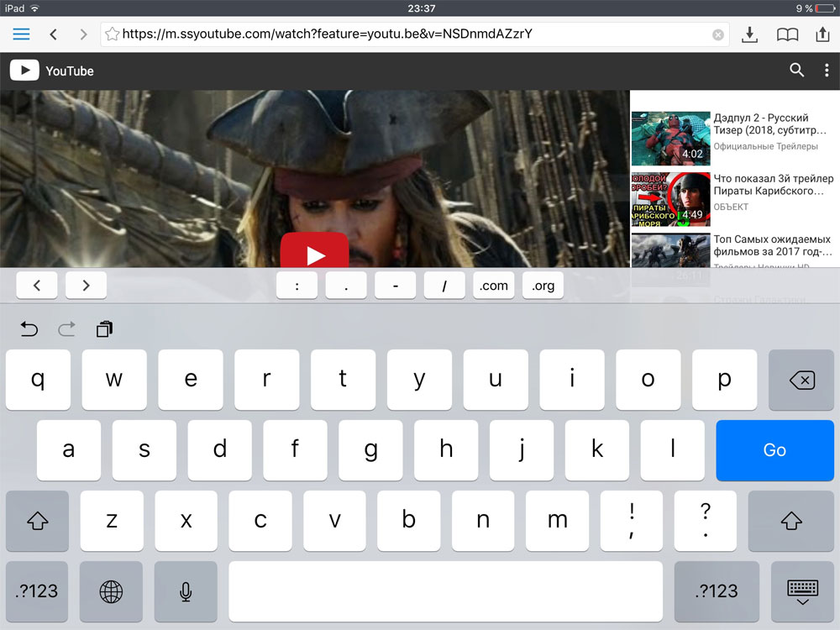Screen dimensions: 840x630
Task: Tap the clock showing 23:37
Action: tap(421, 8)
